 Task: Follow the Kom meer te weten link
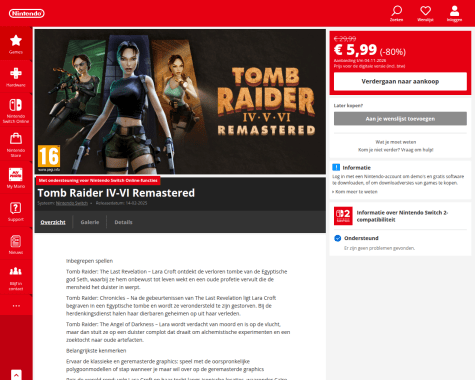pos(355,192)
